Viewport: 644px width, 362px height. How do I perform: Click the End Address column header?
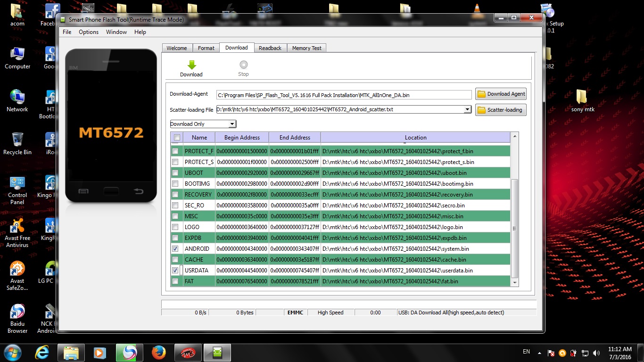tap(295, 138)
